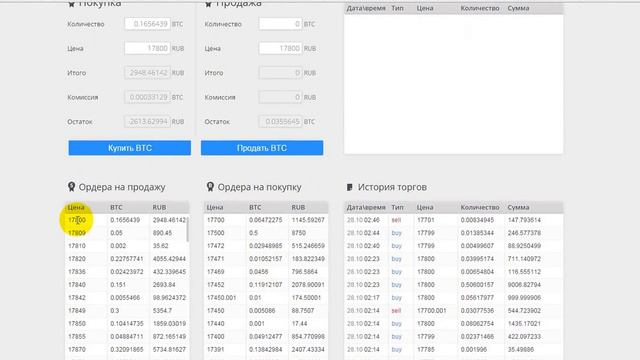The width and height of the screenshot is (640, 360).
Task: Click the buy Остаток field showing -2613.62994
Action: 147,122
